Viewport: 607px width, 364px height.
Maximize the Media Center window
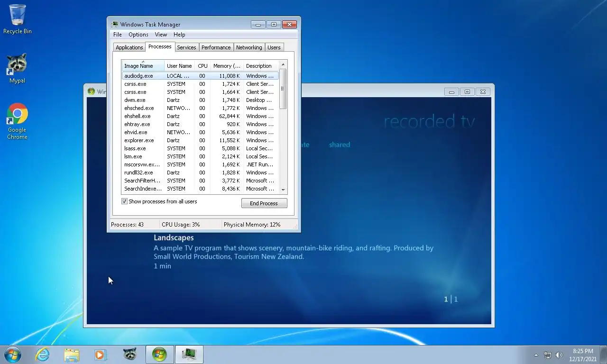pos(467,92)
